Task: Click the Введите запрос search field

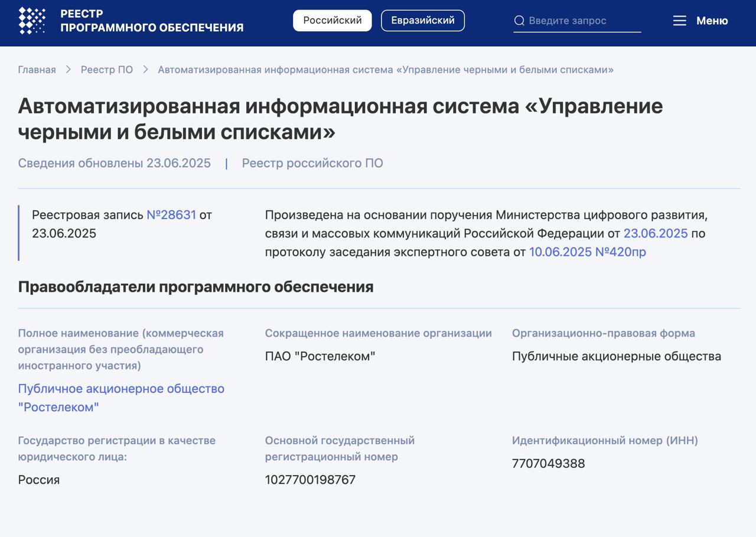Action: point(577,21)
